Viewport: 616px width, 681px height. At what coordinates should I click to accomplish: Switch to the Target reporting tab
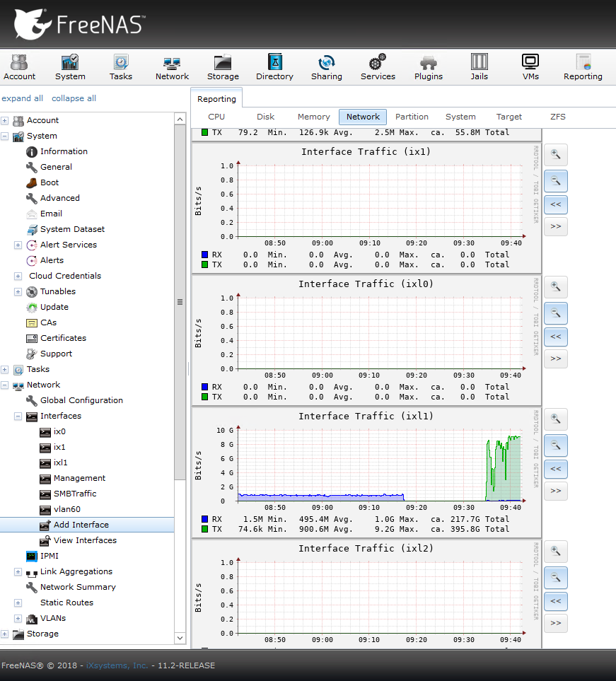click(509, 117)
